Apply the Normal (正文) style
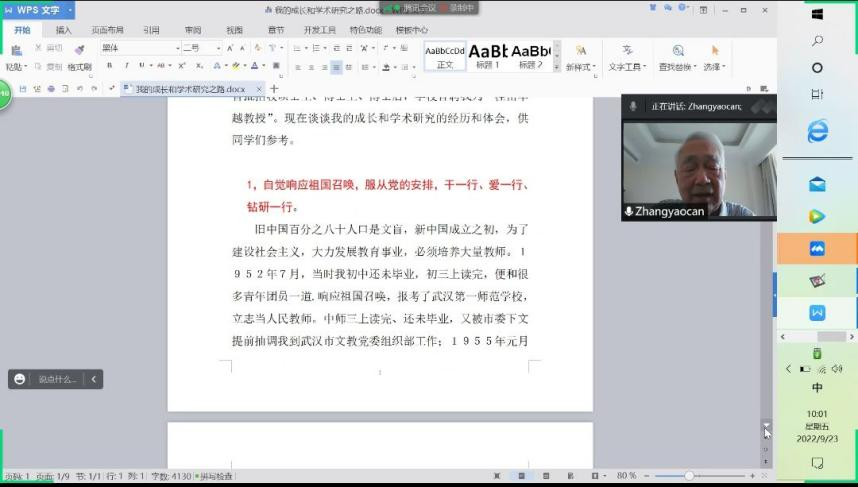Screen dimensions: 858x487 click(445, 54)
